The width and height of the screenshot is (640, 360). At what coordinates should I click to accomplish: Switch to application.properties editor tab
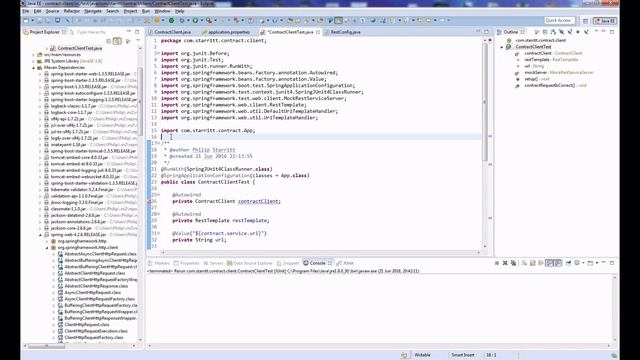tap(229, 32)
